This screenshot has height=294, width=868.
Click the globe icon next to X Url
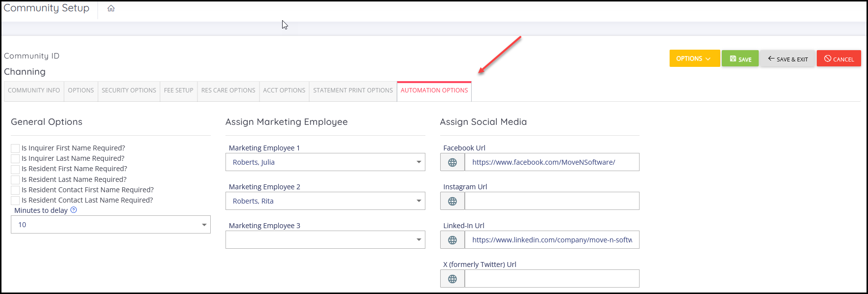coord(452,279)
